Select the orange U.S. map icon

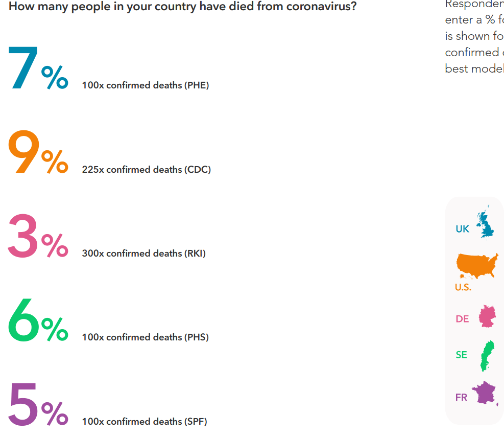point(476,266)
